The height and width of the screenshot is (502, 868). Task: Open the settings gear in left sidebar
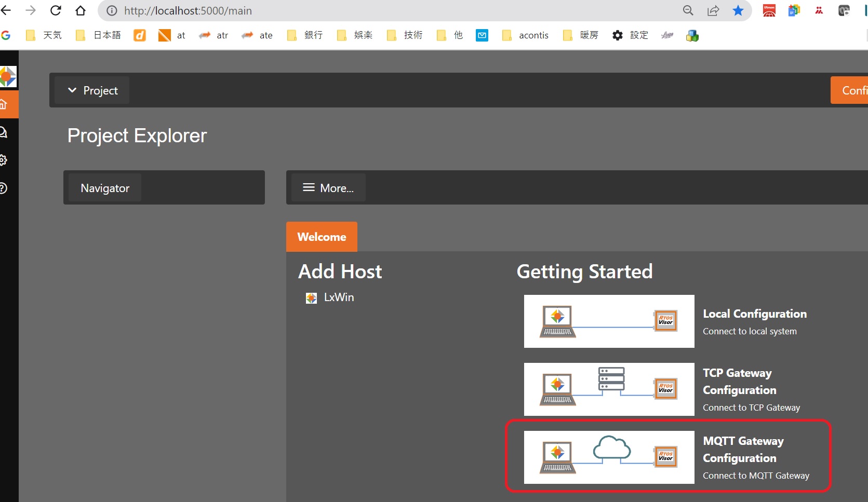click(4, 160)
